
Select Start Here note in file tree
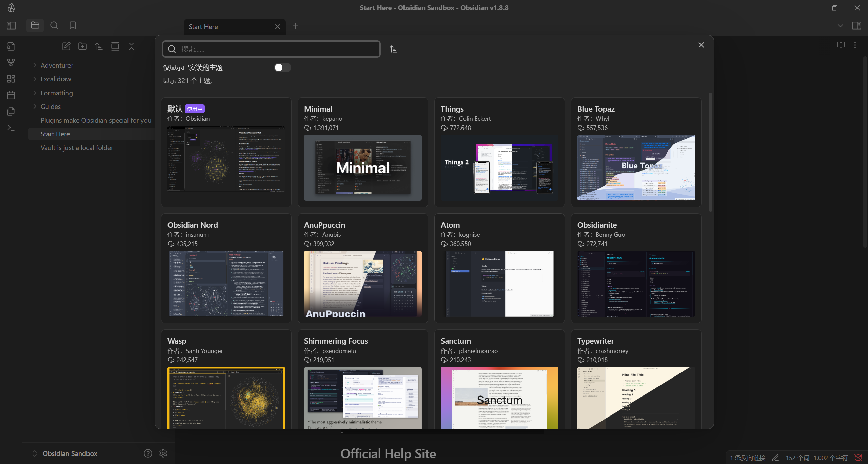[92, 134]
